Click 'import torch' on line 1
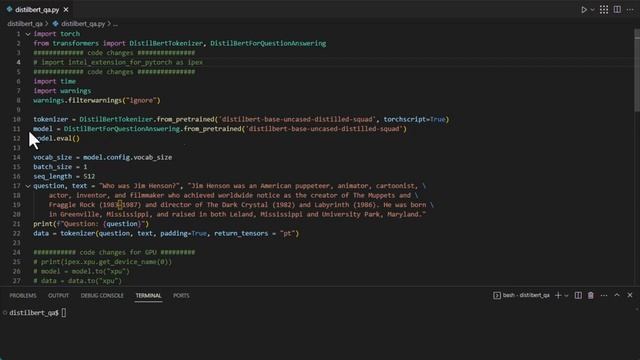The image size is (640, 360). (57, 34)
